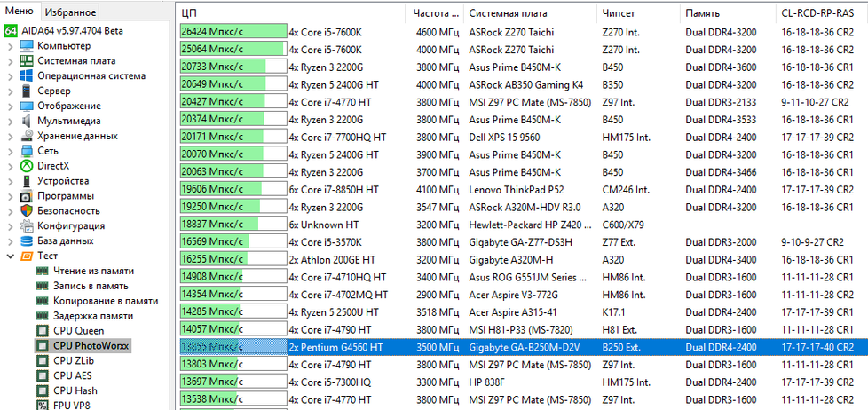Screen dimensions: 868x410
Task: Expand the Motherboard tree node
Action: (x=10, y=61)
